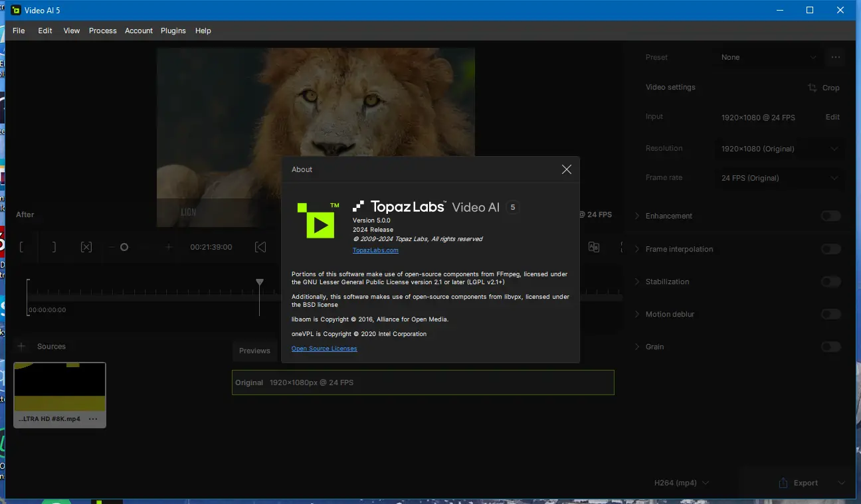Viewport: 861px width, 504px height.
Task: Click the Open Source Licenses link
Action: pyautogui.click(x=324, y=349)
